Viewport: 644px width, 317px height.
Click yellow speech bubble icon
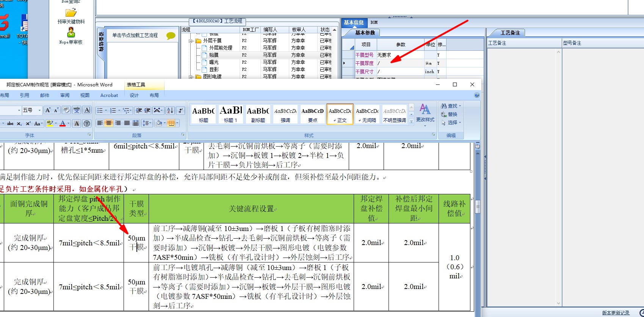(171, 36)
